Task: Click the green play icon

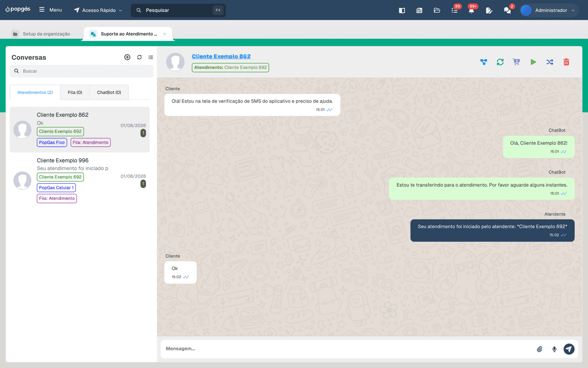Action: coord(533,62)
